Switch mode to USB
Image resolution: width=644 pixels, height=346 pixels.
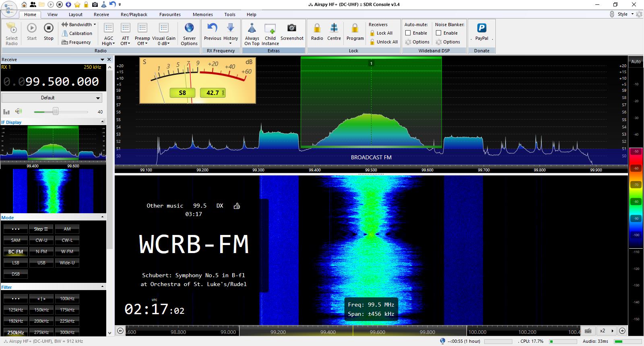pyautogui.click(x=41, y=263)
